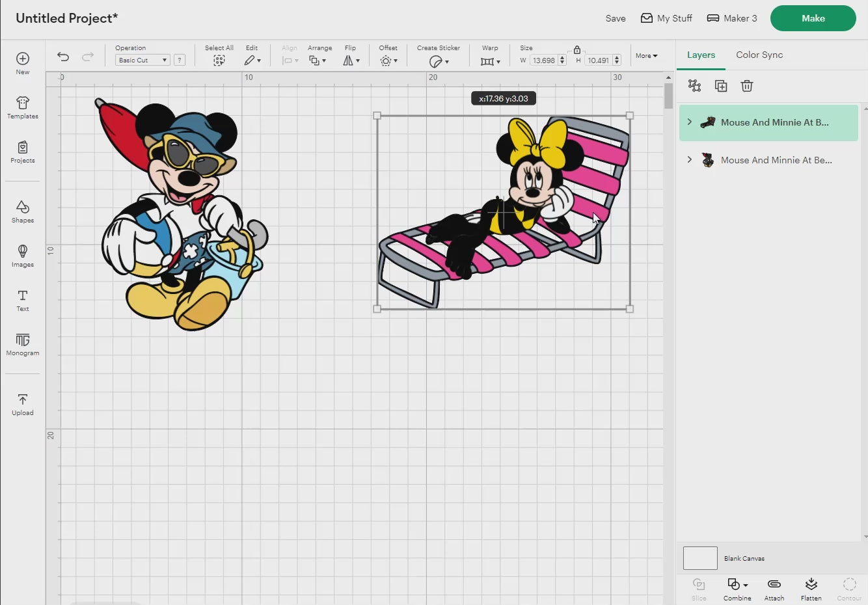Click the top-left selection handle
This screenshot has width=868, height=605.
pos(377,115)
